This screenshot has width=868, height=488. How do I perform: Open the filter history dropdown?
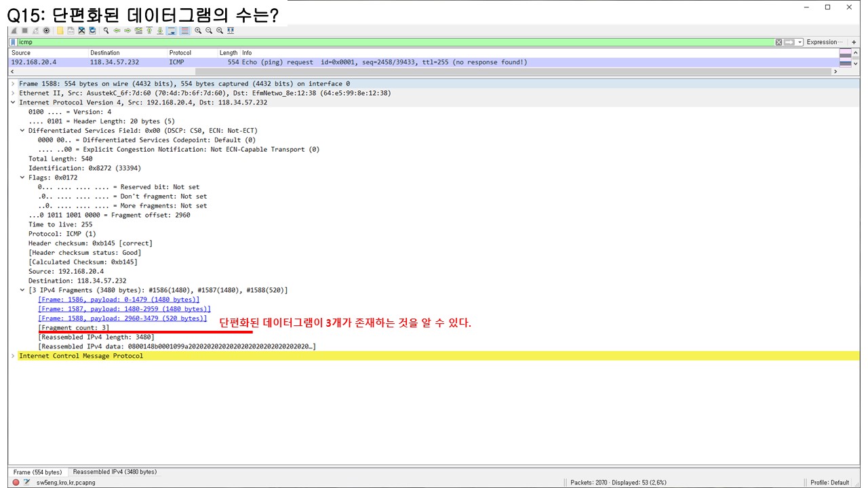(x=800, y=42)
